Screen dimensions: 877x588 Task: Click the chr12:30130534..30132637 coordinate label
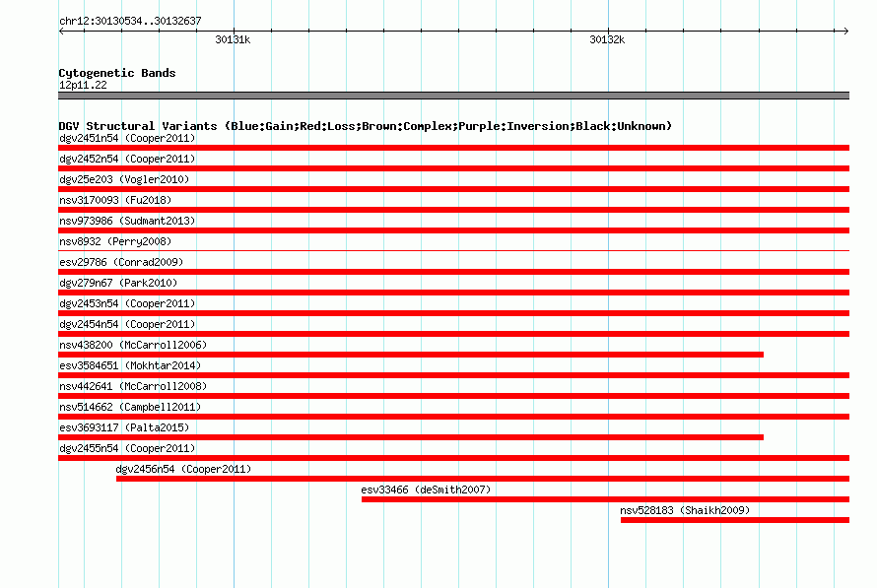[x=130, y=21]
